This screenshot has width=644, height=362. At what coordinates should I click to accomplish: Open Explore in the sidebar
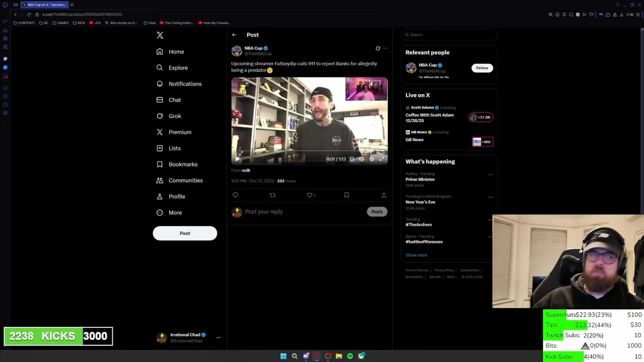[172, 68]
